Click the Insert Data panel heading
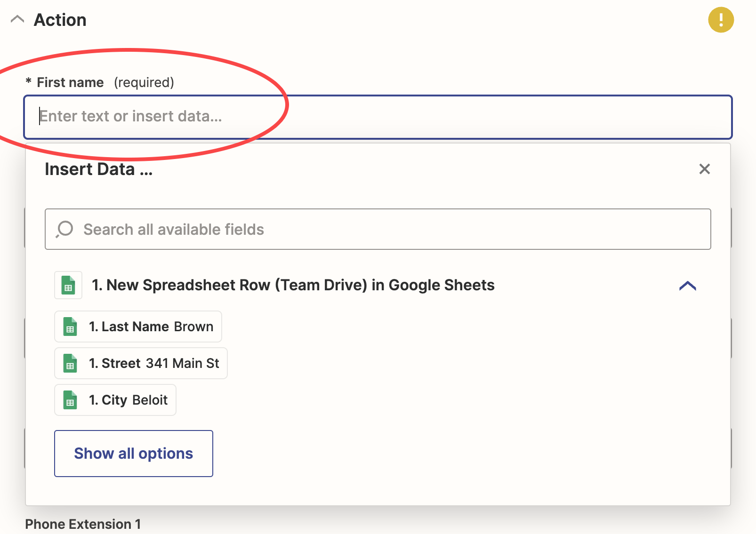Screen dimensions: 756x534 point(99,169)
